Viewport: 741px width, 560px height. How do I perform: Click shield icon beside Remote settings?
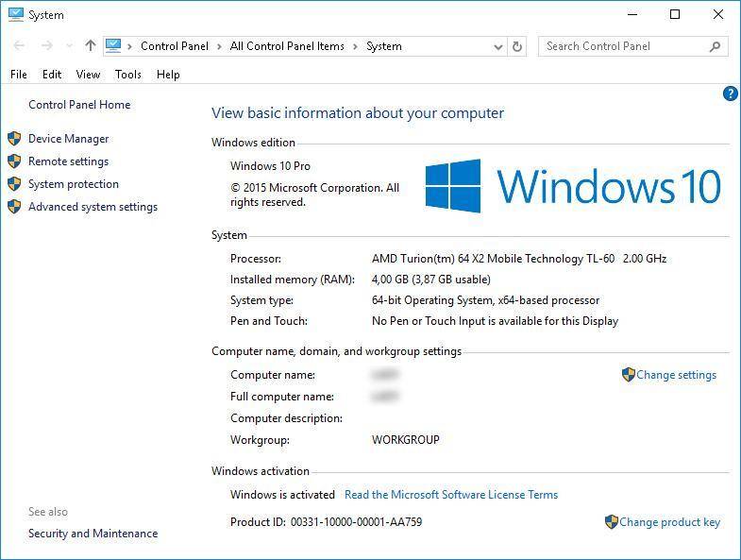pyautogui.click(x=14, y=161)
